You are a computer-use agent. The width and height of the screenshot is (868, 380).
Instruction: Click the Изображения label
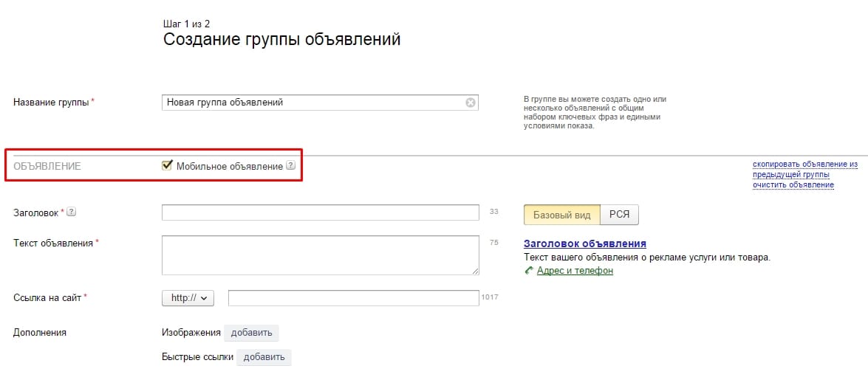click(191, 333)
